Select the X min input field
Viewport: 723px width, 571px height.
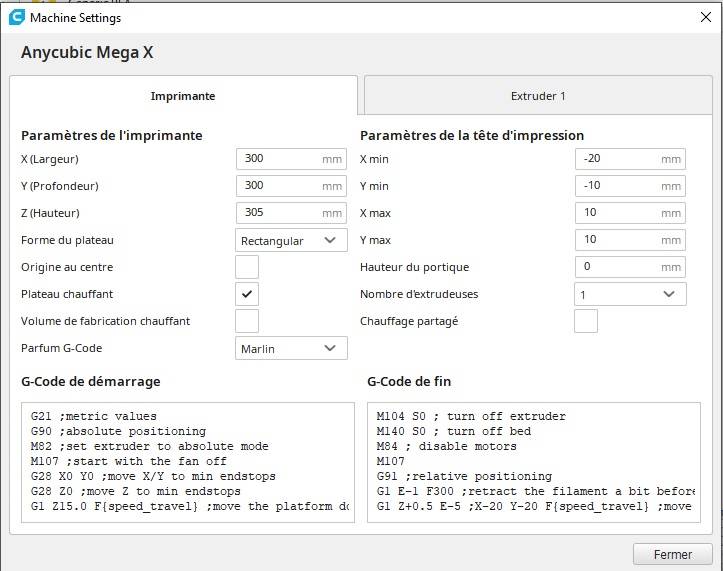[x=620, y=159]
